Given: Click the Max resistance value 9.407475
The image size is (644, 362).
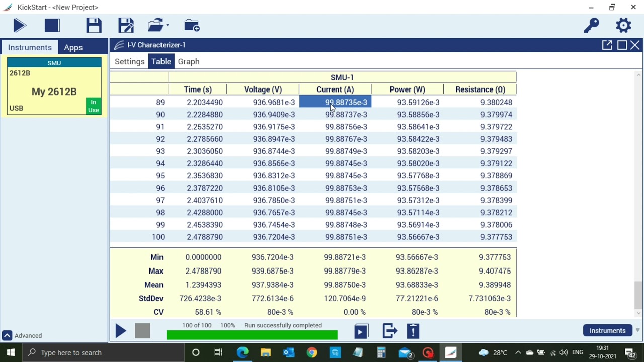Looking at the screenshot, I should click(495, 271).
